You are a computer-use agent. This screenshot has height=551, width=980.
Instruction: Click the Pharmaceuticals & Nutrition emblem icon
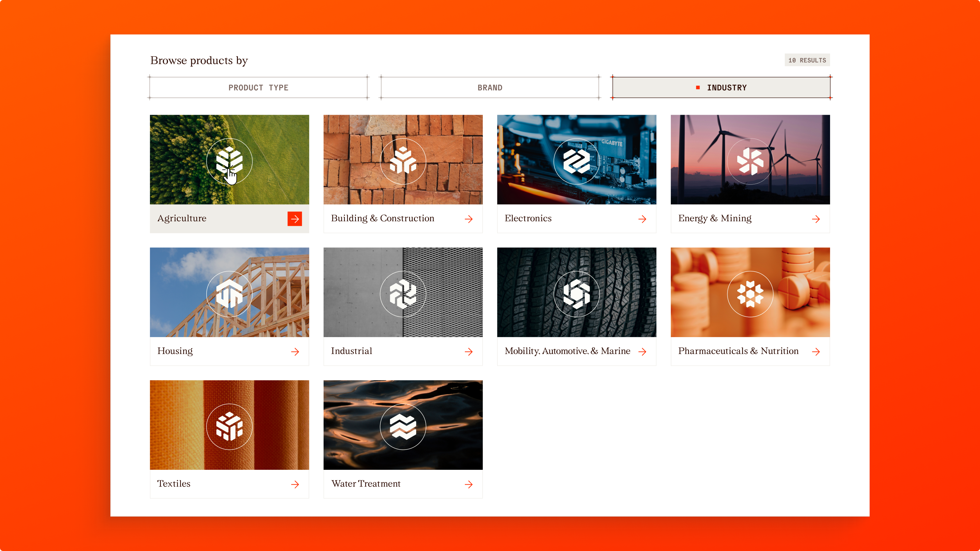pyautogui.click(x=750, y=294)
